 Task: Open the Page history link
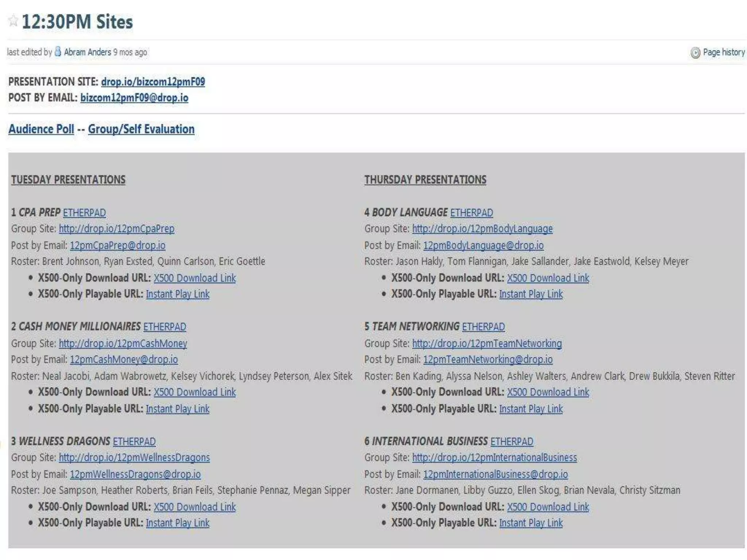(x=724, y=52)
